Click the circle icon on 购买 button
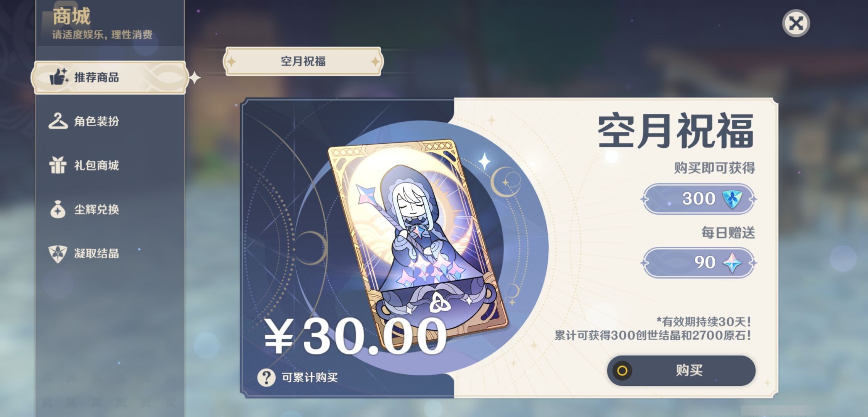 (x=622, y=371)
